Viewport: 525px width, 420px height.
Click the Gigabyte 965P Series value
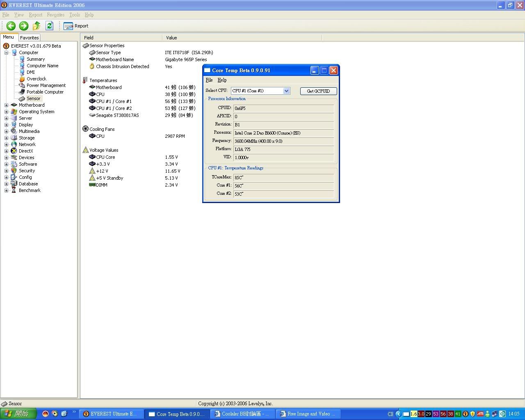186,59
